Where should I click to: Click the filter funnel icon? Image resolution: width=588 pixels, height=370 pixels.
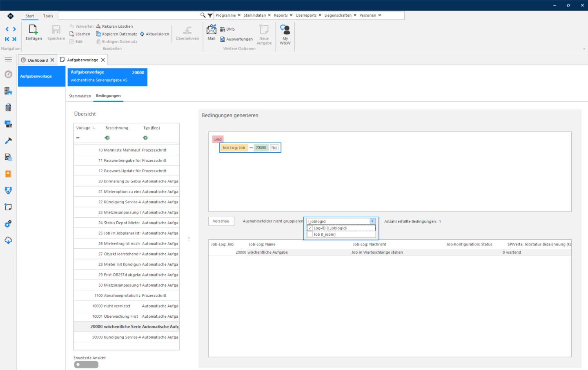point(210,15)
